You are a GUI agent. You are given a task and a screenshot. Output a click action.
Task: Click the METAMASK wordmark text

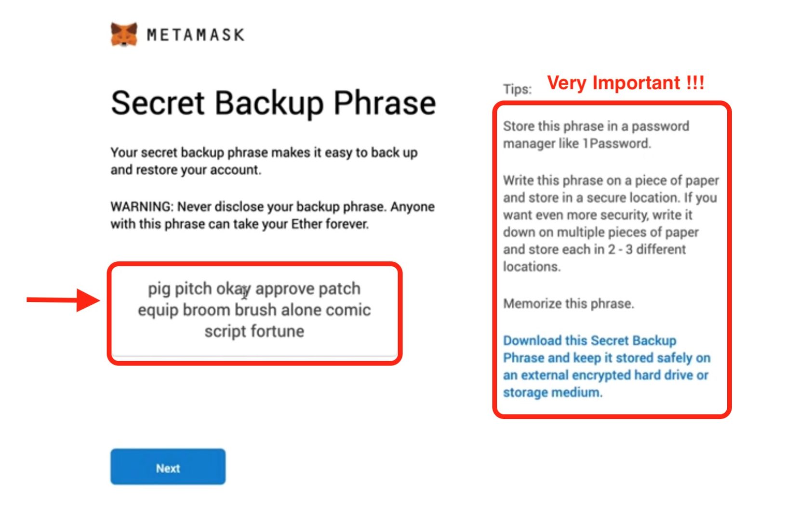click(x=196, y=35)
